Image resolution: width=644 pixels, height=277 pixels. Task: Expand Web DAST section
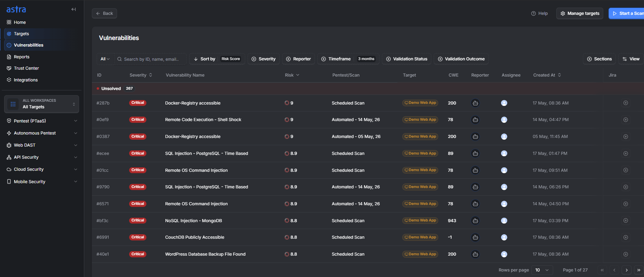pyautogui.click(x=41, y=145)
